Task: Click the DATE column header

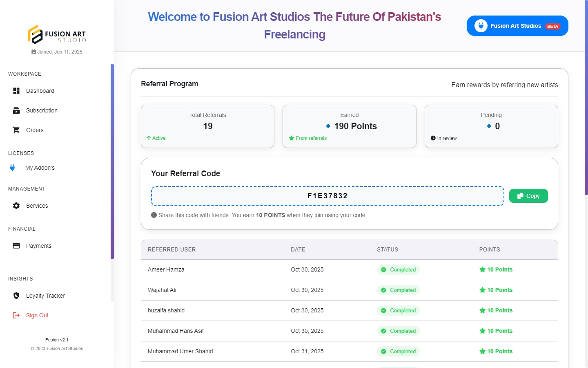Action: pyautogui.click(x=298, y=249)
